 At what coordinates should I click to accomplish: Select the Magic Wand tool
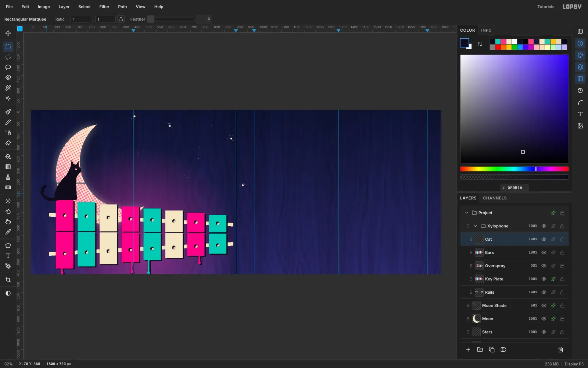point(8,88)
